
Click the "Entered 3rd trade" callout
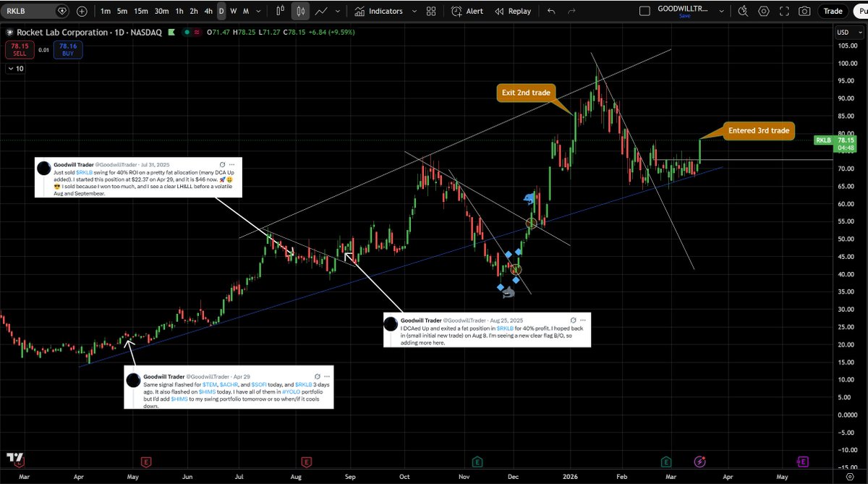pos(759,131)
